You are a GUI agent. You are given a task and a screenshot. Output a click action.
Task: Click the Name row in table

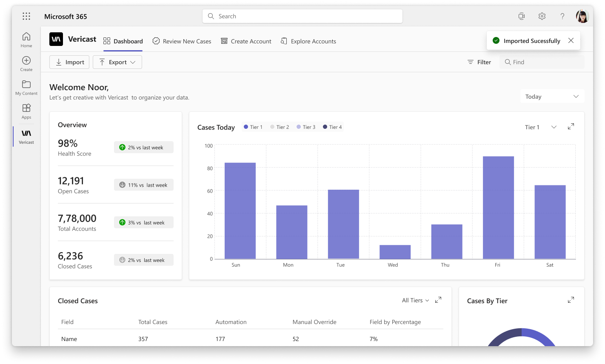tap(251, 338)
